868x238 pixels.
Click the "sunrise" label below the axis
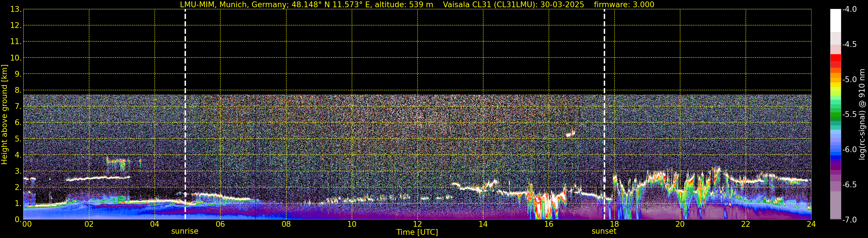tap(185, 231)
